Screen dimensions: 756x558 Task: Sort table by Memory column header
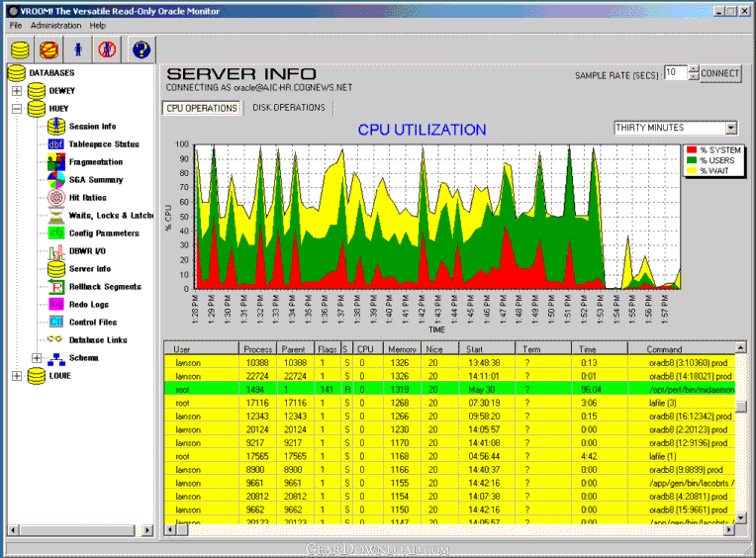pyautogui.click(x=402, y=349)
